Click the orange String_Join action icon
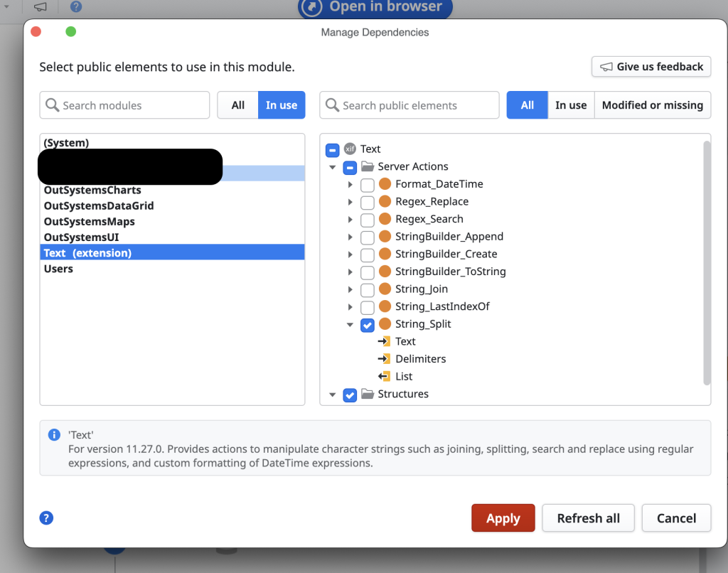This screenshot has height=573, width=728. click(x=385, y=289)
